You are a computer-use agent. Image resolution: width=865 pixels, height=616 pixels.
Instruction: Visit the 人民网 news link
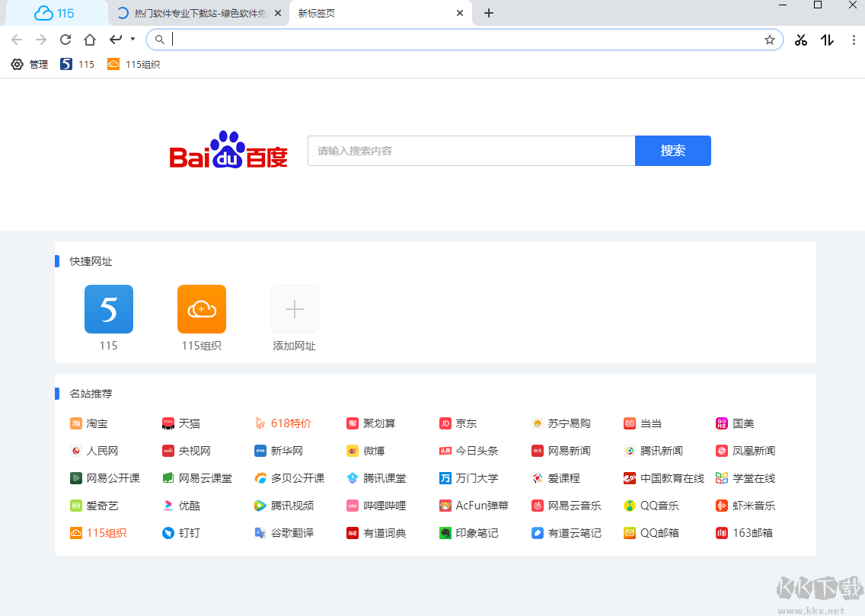click(x=94, y=451)
